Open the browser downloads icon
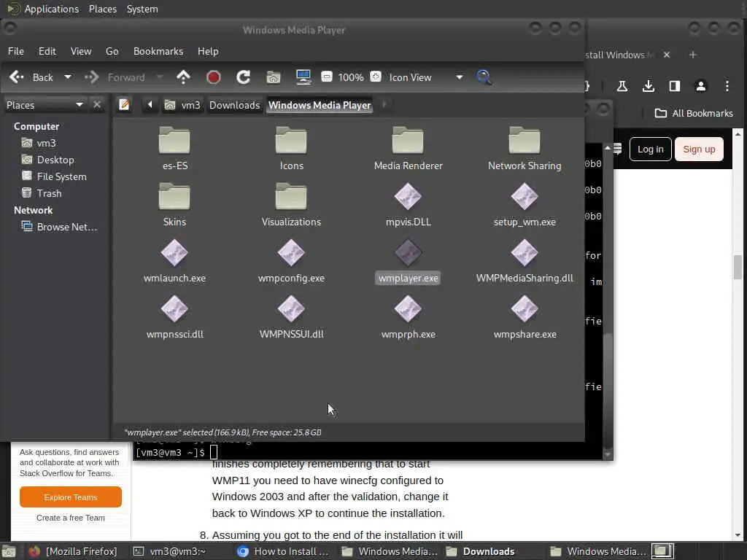Screen dimensions: 747x560 [648, 86]
